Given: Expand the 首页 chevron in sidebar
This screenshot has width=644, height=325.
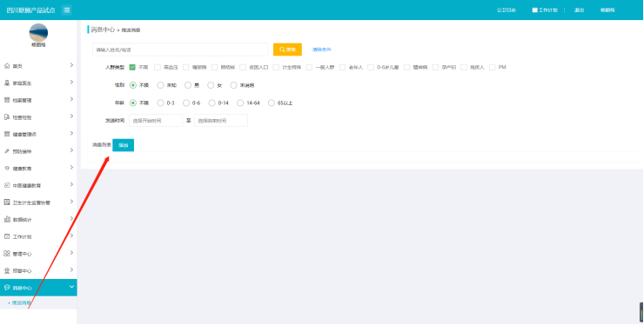Looking at the screenshot, I should (71, 65).
